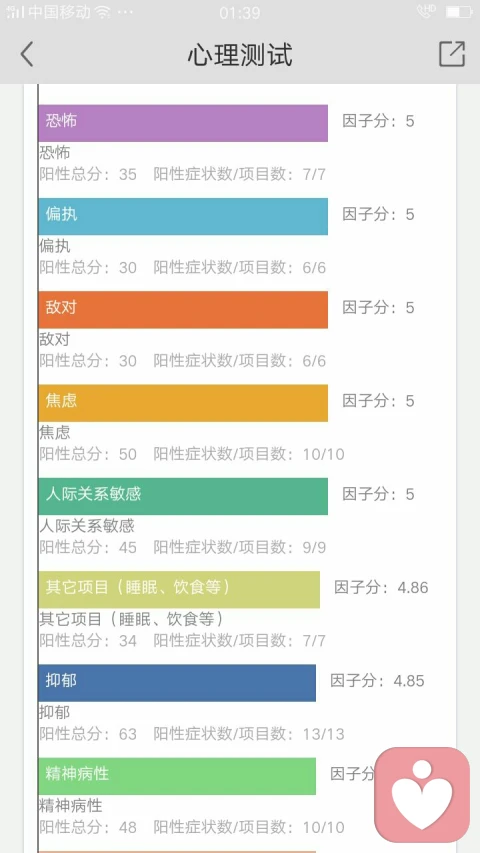
Task: Tap the battery status icon
Action: pyautogui.click(x=459, y=11)
